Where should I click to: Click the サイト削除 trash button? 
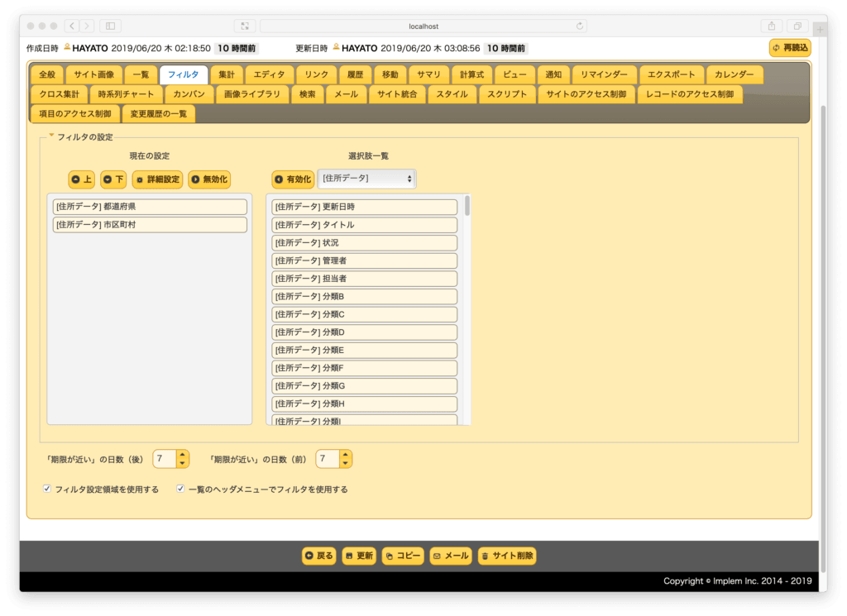pyautogui.click(x=507, y=556)
